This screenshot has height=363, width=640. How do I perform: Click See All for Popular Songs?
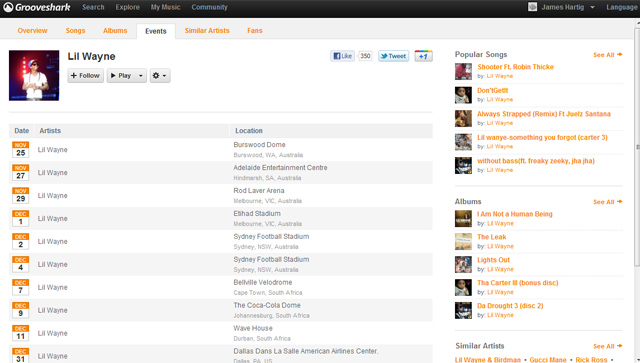click(607, 55)
